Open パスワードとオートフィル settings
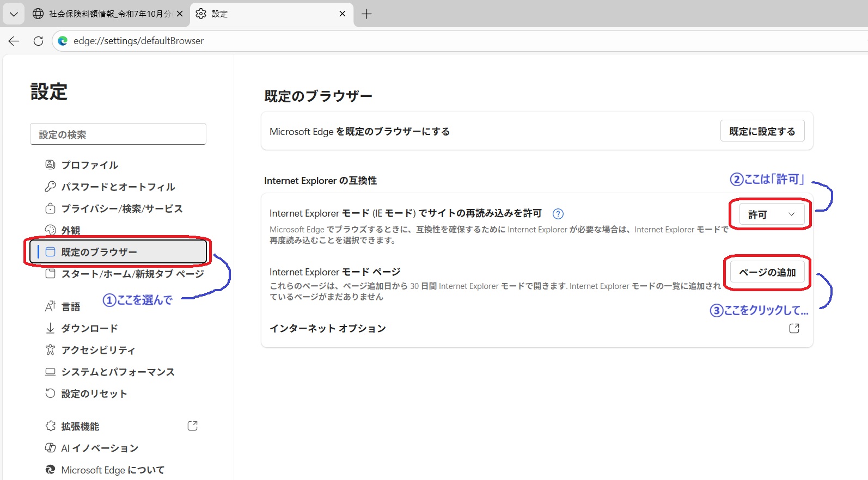 pos(118,187)
